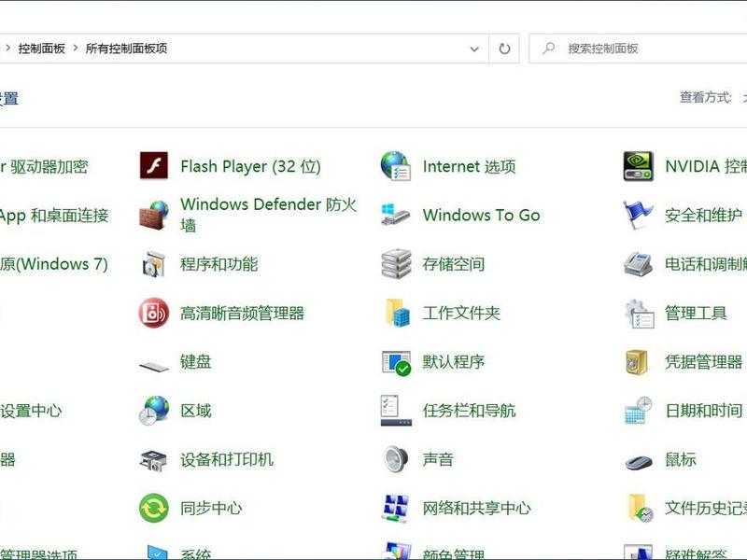Open the Windows To Go link
This screenshot has width=747, height=560.
481,216
